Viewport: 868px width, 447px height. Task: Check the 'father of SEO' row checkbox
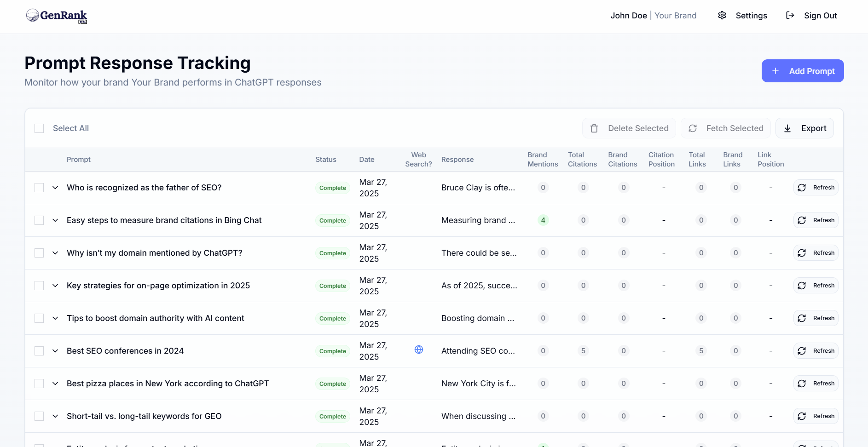[39, 188]
